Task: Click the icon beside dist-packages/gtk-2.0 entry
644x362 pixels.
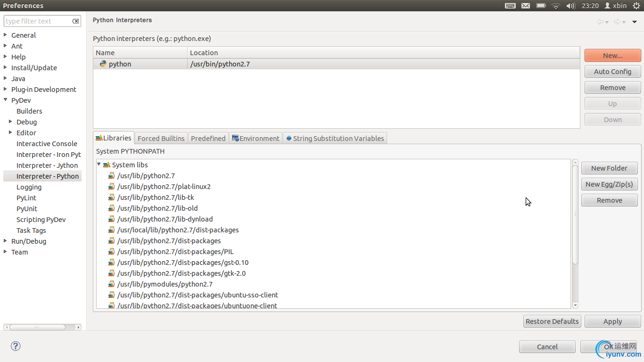Action: [x=111, y=273]
